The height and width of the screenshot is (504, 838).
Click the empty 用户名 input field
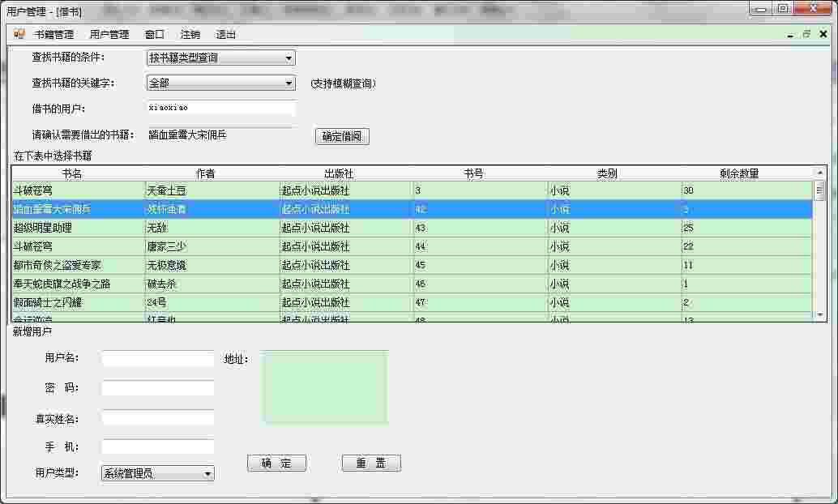coord(157,358)
